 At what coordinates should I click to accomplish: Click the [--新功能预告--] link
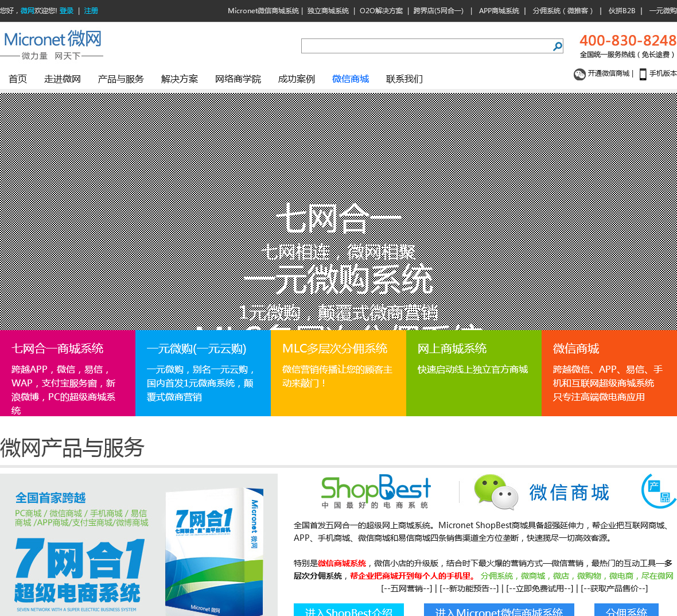pyautogui.click(x=469, y=588)
